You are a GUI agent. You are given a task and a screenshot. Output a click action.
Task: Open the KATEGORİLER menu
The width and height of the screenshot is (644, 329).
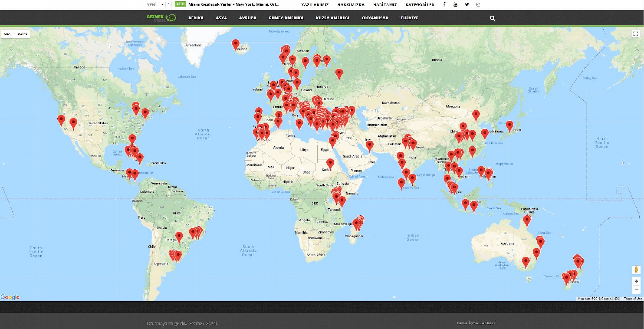click(420, 5)
